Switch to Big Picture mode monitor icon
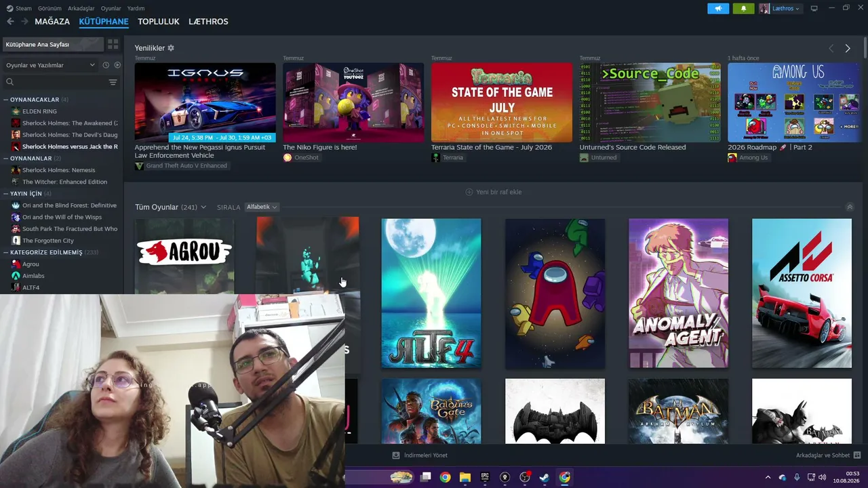This screenshot has width=868, height=488. [x=814, y=8]
